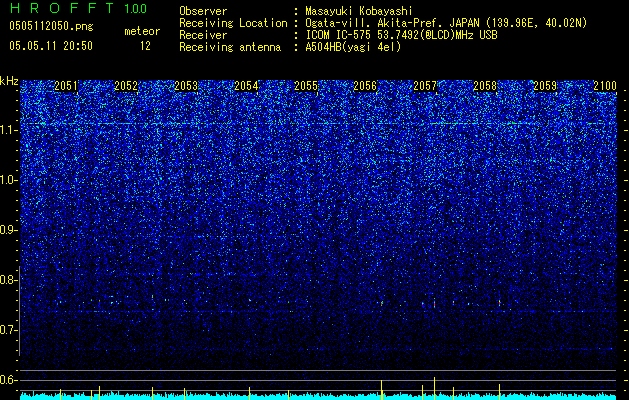The width and height of the screenshot is (629, 400).
Task: Click the date stamp 05.05.11 20:50
Action: [51, 46]
